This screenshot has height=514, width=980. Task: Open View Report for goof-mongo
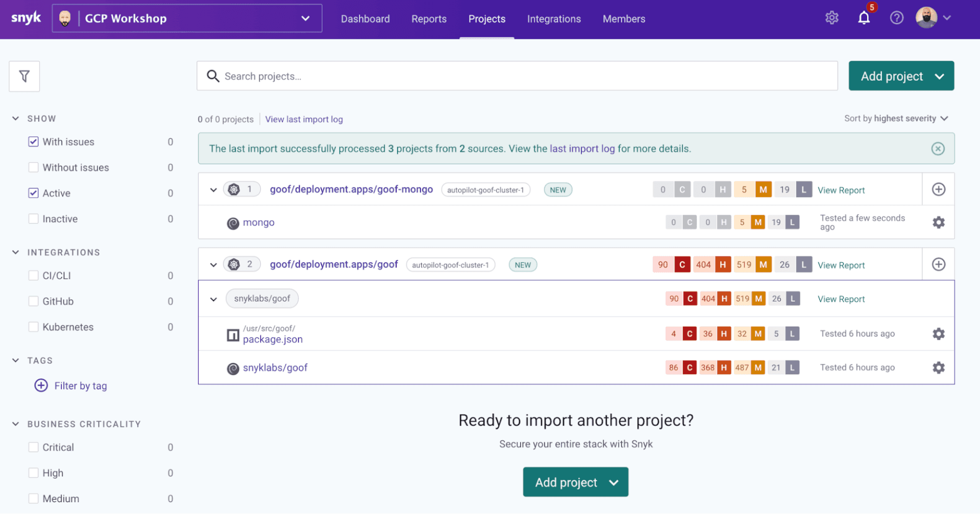click(841, 190)
